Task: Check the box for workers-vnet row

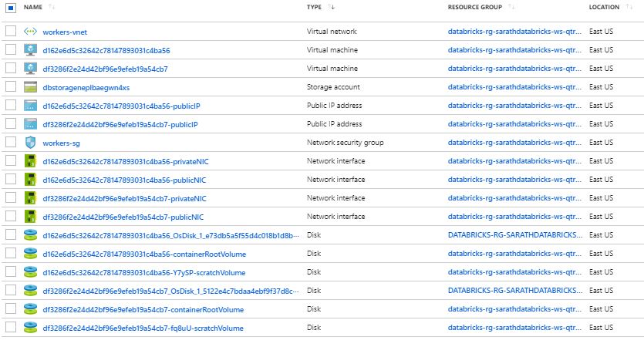Action: pos(11,32)
